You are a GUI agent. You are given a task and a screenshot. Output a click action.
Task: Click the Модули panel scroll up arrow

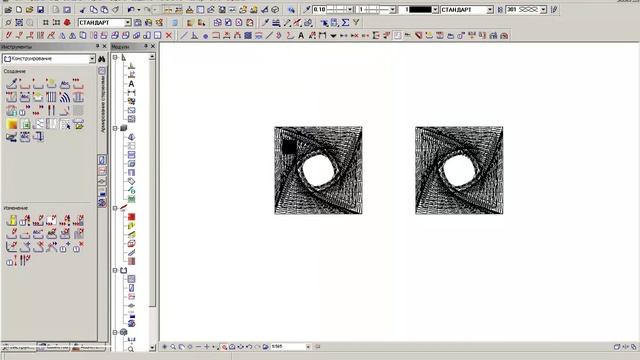pyautogui.click(x=152, y=57)
